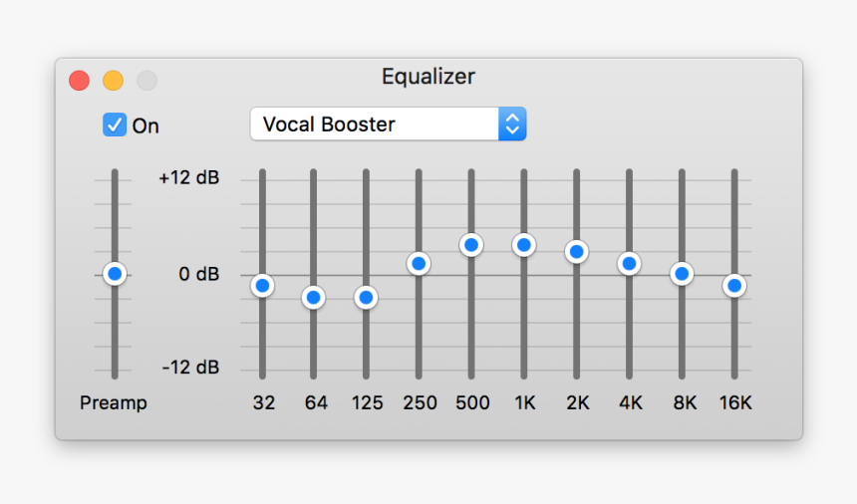This screenshot has height=504, width=857.
Task: Click the 1K frequency label
Action: 525,403
